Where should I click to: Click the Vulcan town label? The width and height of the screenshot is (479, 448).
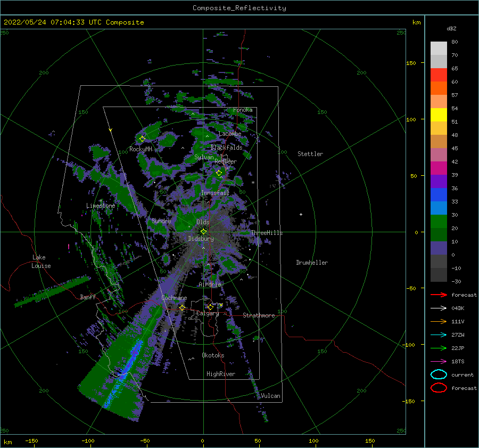270,396
